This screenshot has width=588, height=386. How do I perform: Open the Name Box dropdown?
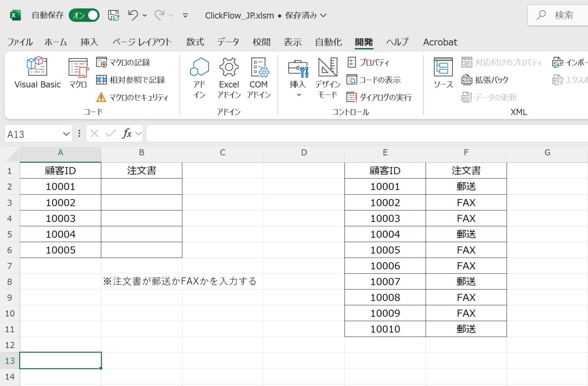[65, 134]
